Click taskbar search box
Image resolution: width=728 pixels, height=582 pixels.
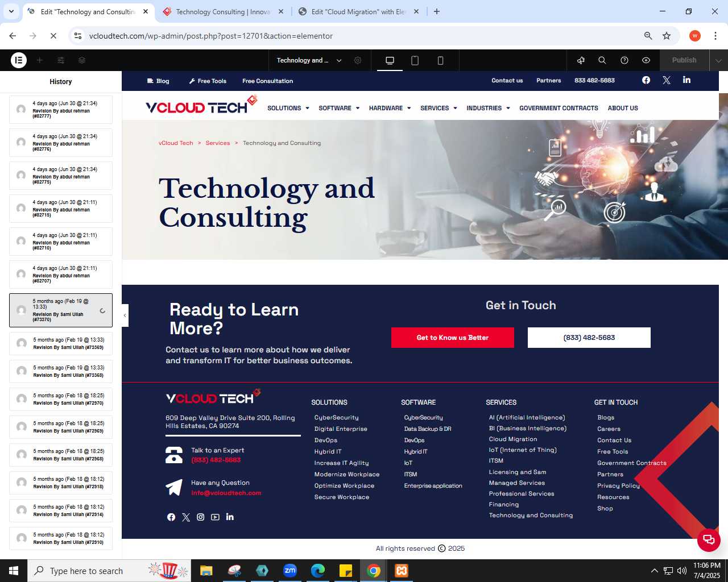click(x=110, y=571)
